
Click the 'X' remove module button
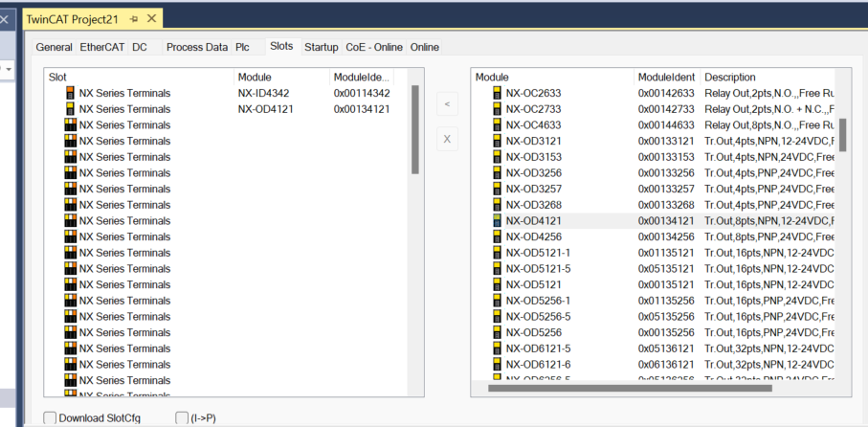pos(447,140)
